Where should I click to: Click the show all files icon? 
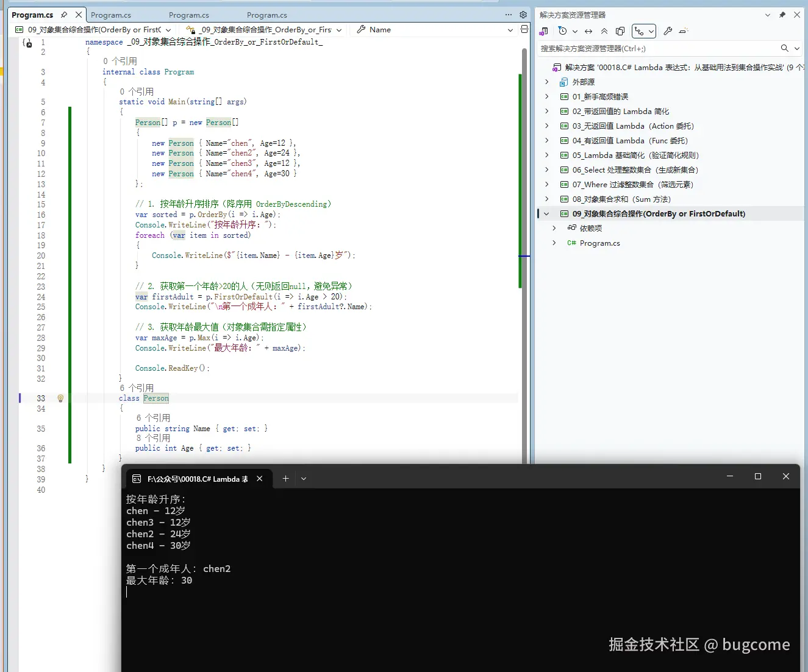pyautogui.click(x=620, y=31)
